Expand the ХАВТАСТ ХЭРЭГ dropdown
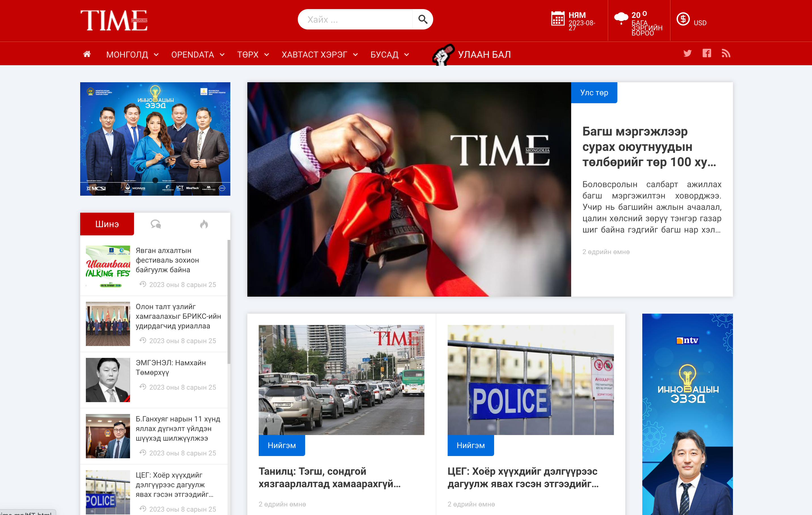Viewport: 812px width, 515px height. (319, 55)
